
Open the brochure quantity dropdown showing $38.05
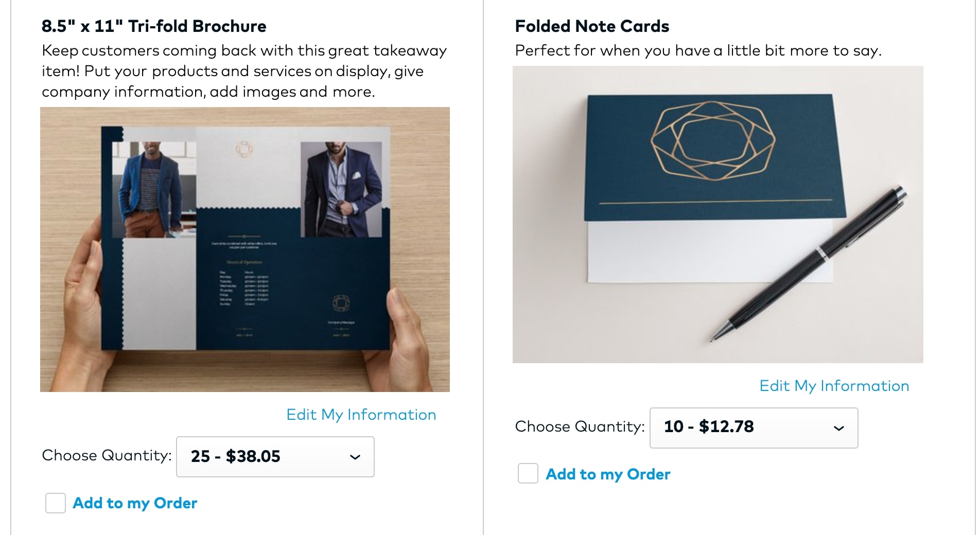[x=275, y=457]
